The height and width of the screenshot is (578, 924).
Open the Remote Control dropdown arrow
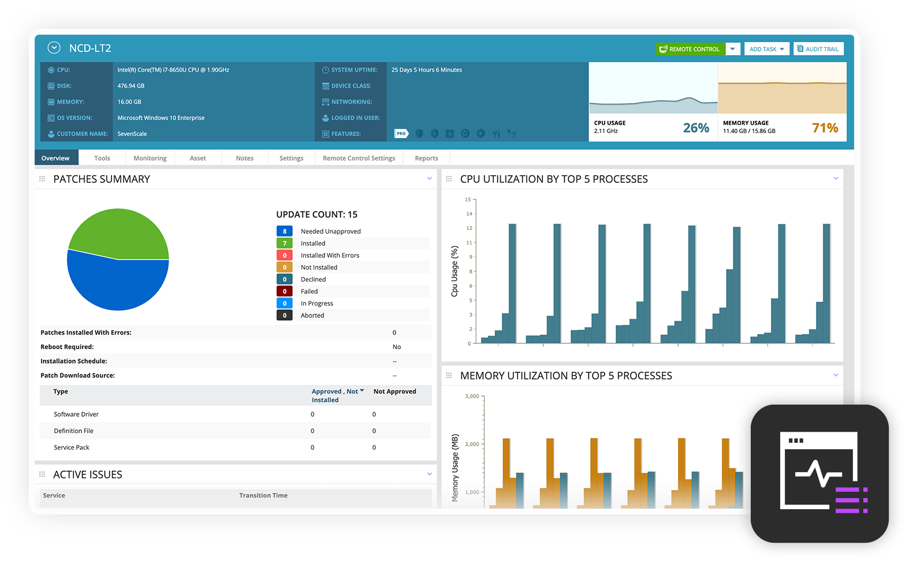733,49
